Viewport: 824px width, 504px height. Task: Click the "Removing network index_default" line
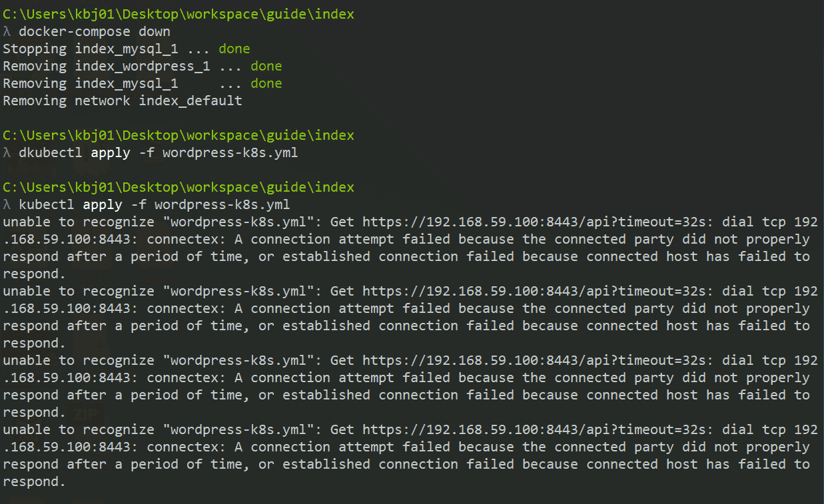(x=123, y=101)
